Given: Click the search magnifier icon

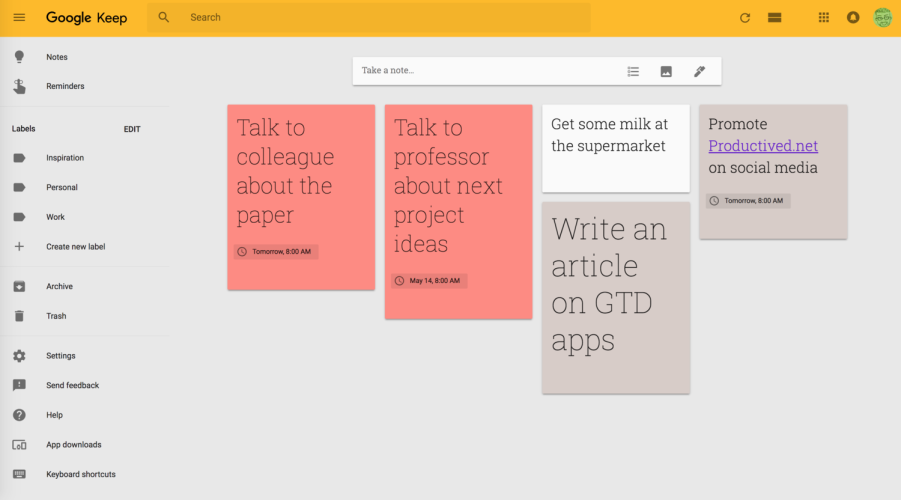Looking at the screenshot, I should click(x=164, y=17).
